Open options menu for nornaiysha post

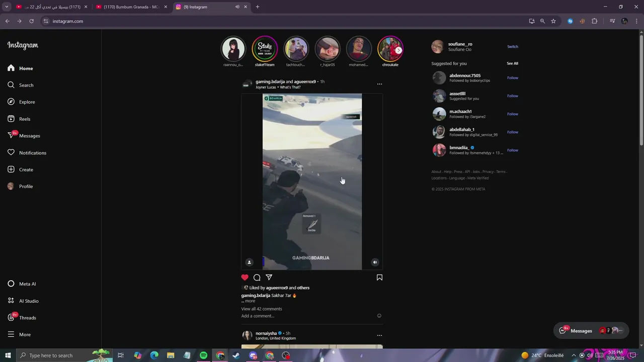coord(379,335)
